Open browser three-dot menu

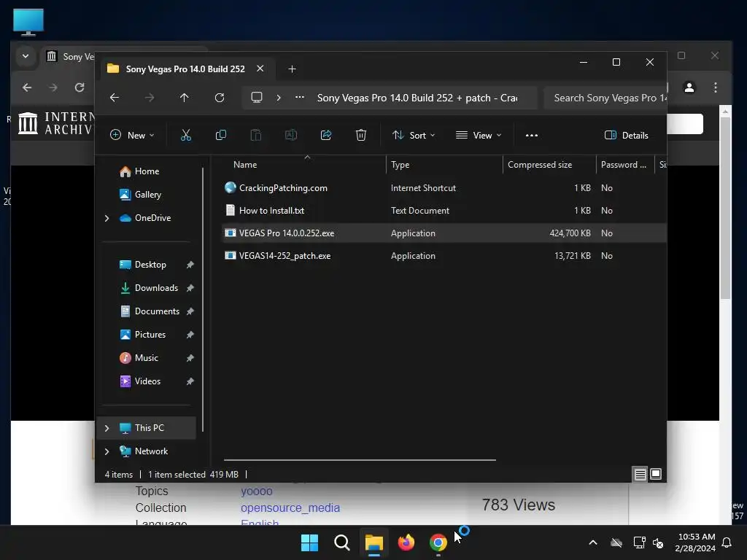click(x=716, y=87)
